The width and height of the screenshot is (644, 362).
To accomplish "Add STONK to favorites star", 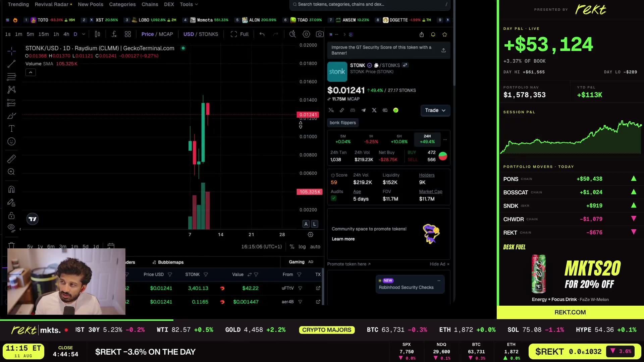I will [x=445, y=35].
